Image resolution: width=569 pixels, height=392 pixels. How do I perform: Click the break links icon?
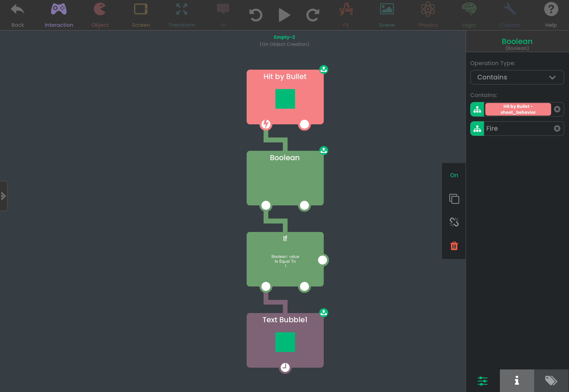pyautogui.click(x=454, y=222)
